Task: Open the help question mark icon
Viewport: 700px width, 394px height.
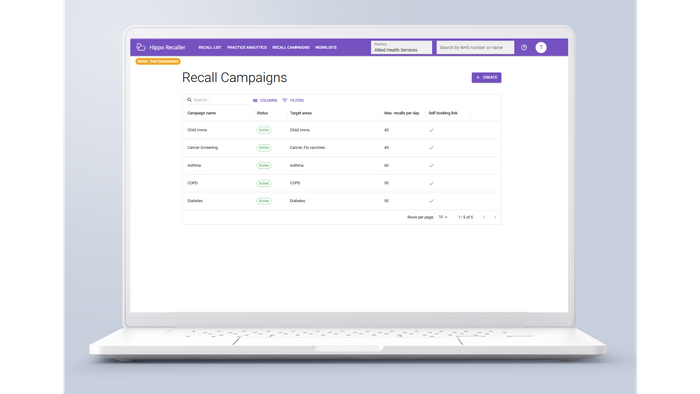Action: coord(524,47)
